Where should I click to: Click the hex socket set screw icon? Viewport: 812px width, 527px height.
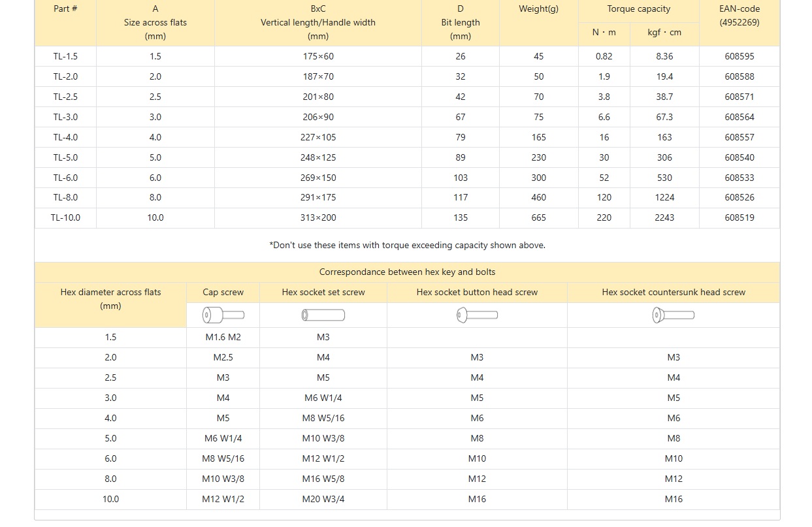[x=323, y=315]
